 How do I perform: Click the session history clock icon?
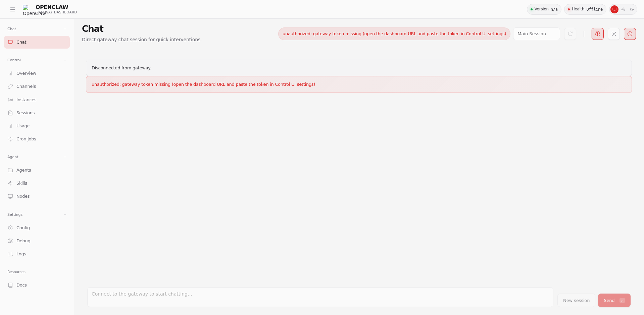pyautogui.click(x=630, y=34)
